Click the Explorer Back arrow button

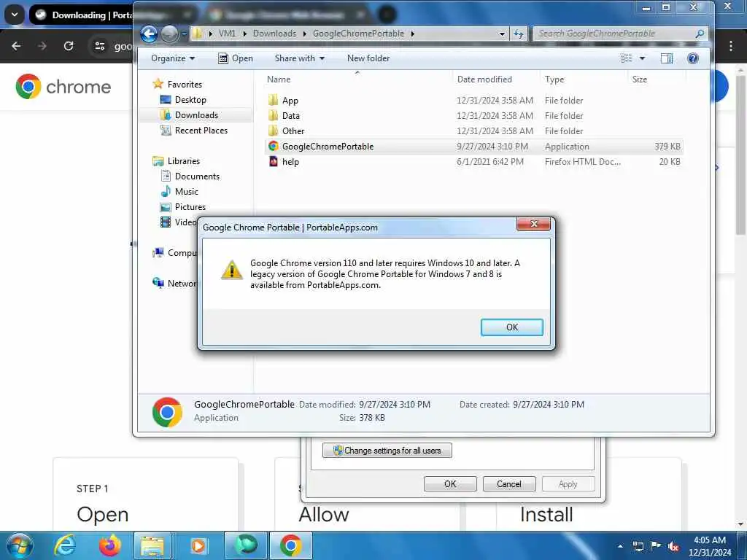(x=149, y=34)
